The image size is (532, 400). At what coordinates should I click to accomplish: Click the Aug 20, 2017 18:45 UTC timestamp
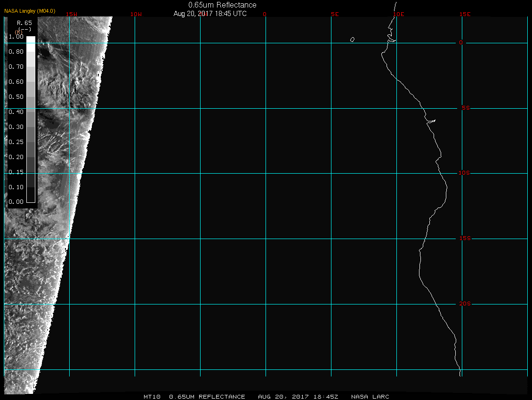(210, 14)
